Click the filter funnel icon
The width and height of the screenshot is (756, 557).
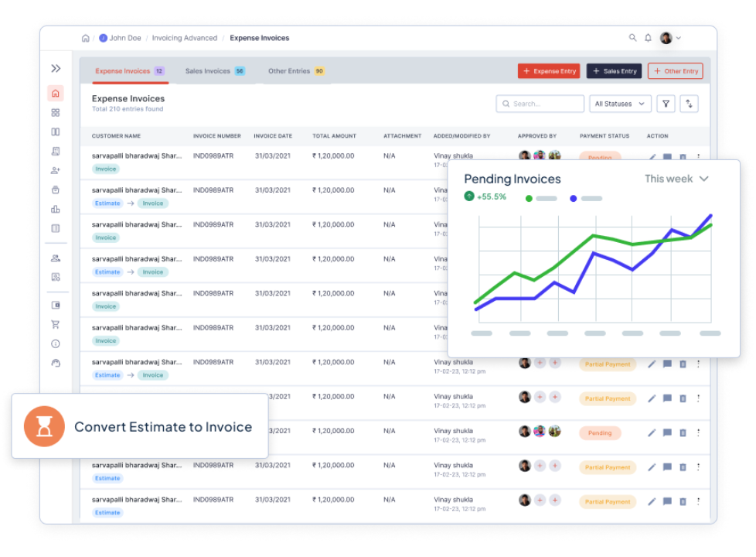pos(665,104)
